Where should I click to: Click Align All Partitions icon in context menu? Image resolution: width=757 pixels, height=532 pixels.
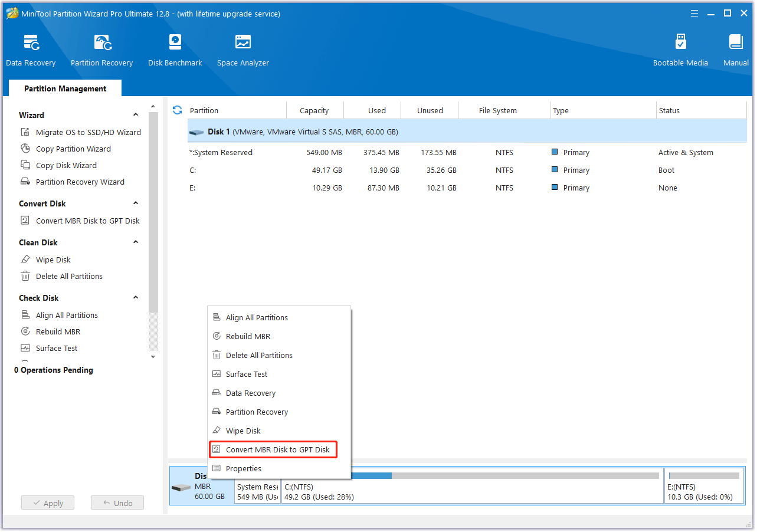pyautogui.click(x=217, y=317)
